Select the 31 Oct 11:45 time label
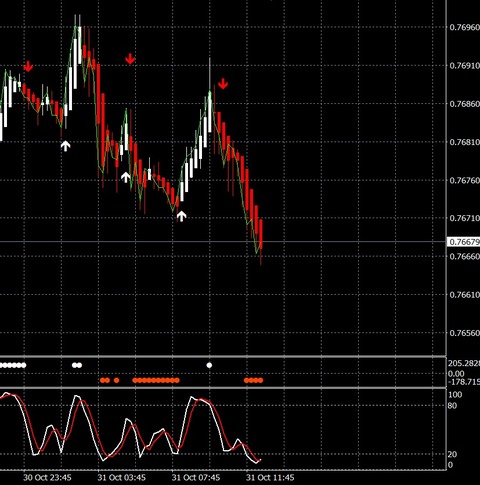The width and height of the screenshot is (480, 485). click(x=270, y=477)
